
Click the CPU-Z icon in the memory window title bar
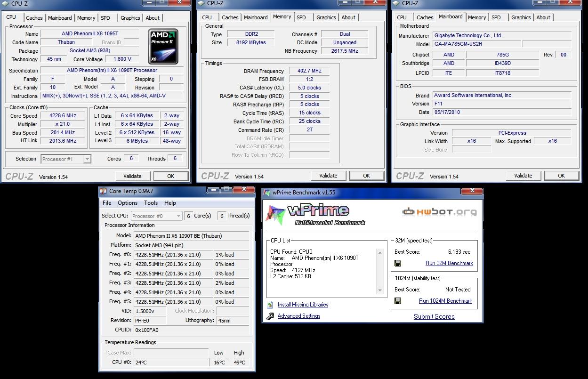(x=201, y=3)
